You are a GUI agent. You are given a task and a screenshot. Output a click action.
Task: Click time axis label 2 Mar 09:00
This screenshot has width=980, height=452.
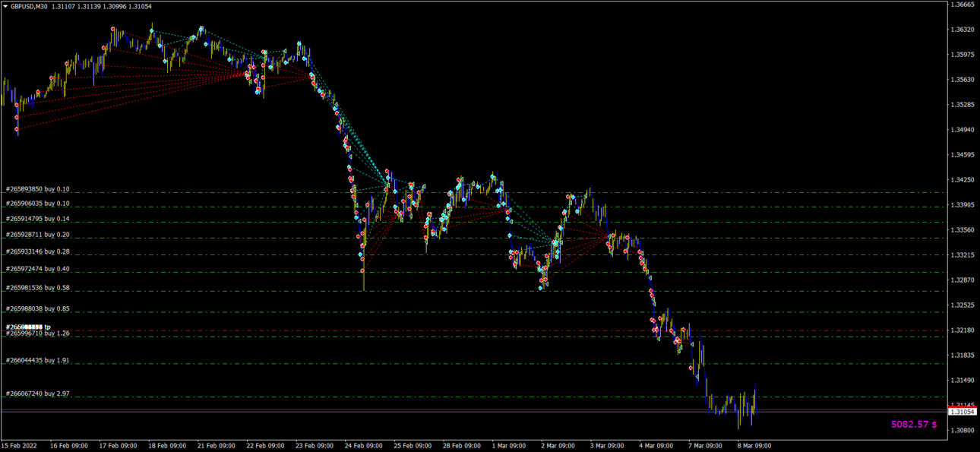(x=559, y=446)
